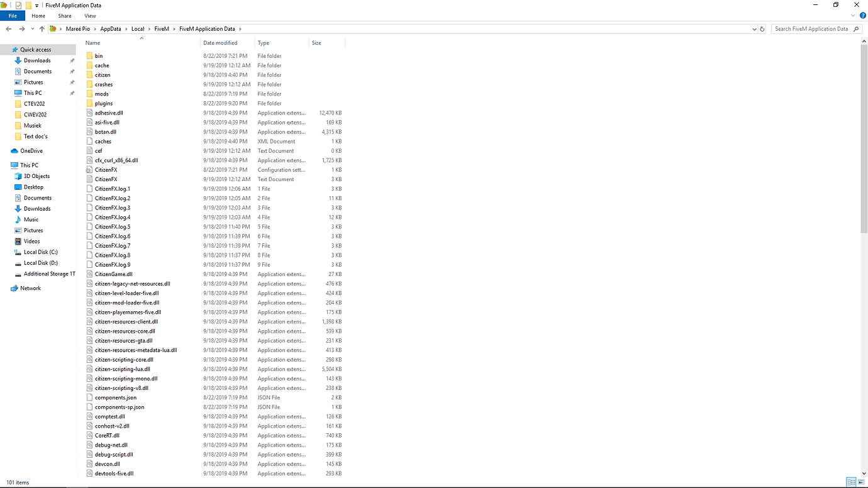Switch to Details view in status bar

pyautogui.click(x=851, y=482)
